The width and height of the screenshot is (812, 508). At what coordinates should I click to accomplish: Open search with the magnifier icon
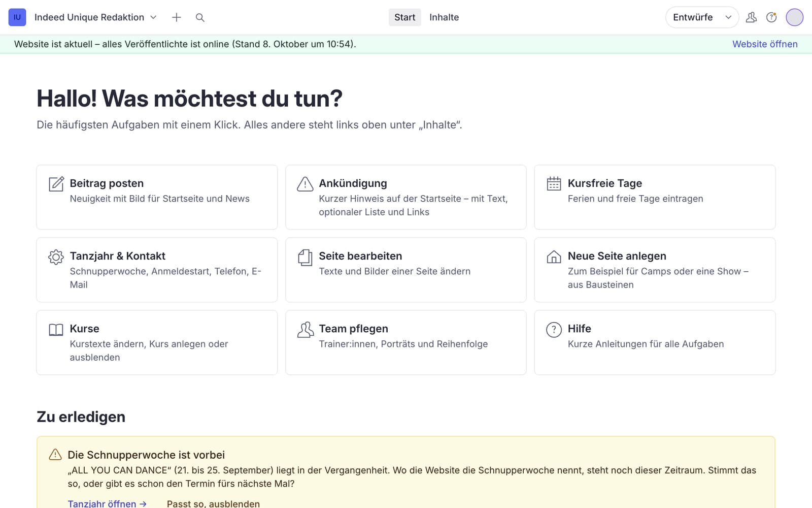[x=200, y=17]
